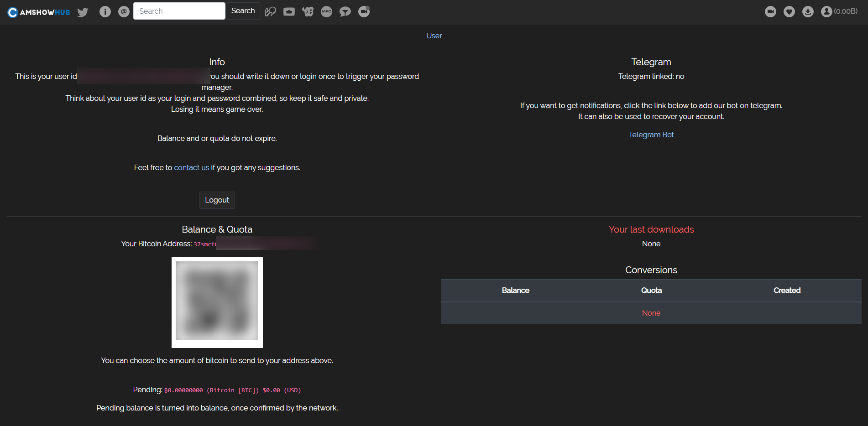868x426 pixels.
Task: Open the MFC icon link
Action: [326, 12]
